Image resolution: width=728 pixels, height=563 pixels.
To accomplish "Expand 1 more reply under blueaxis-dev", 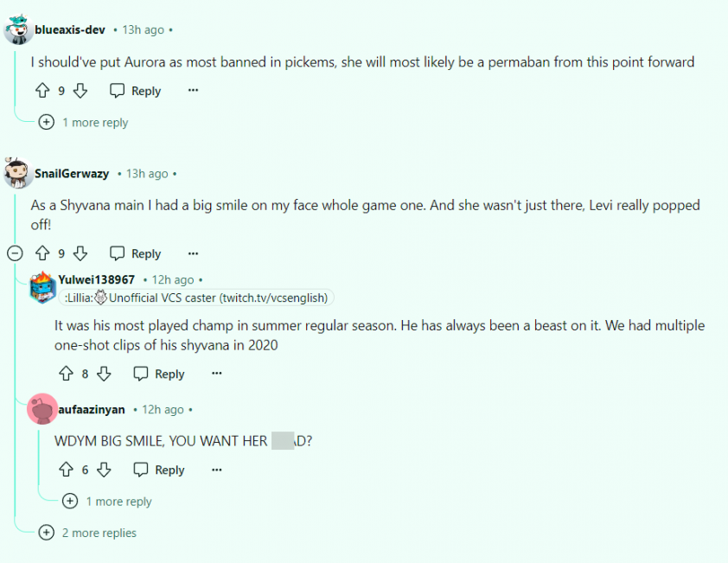I will tap(84, 123).
